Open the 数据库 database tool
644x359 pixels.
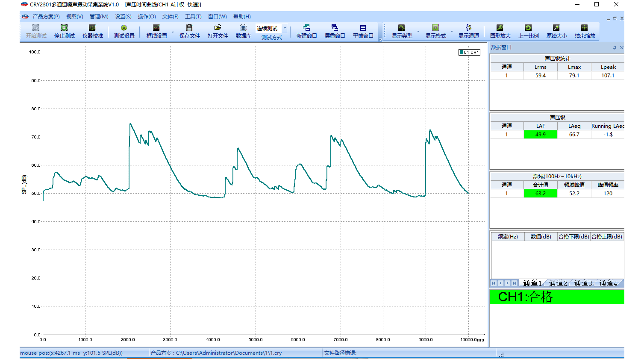click(243, 28)
